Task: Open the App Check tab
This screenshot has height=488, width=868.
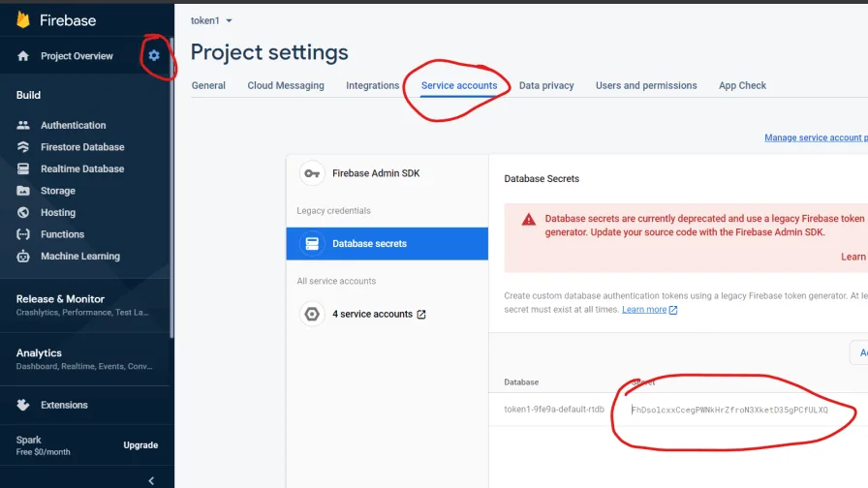Action: point(742,86)
